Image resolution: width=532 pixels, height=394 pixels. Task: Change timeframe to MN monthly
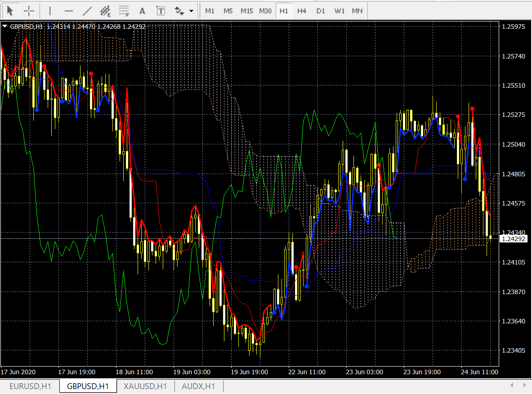(x=357, y=10)
